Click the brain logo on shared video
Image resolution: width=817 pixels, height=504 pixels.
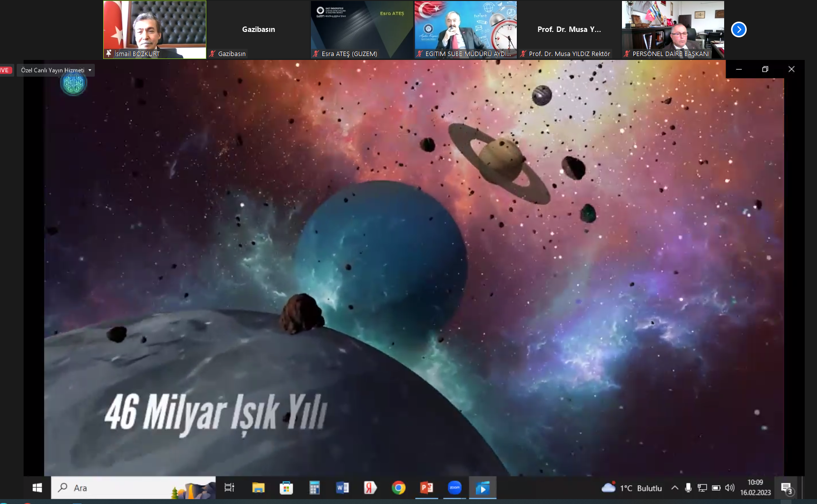pyautogui.click(x=74, y=84)
